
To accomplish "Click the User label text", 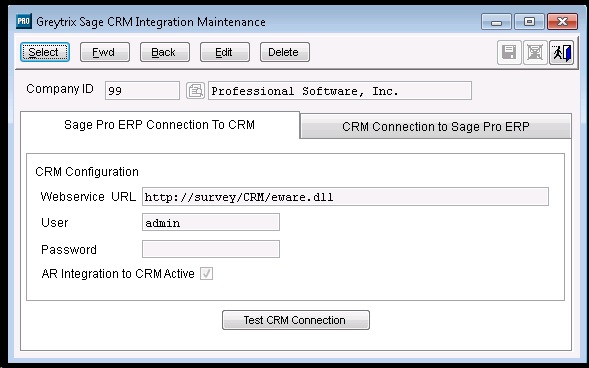I will tap(54, 222).
